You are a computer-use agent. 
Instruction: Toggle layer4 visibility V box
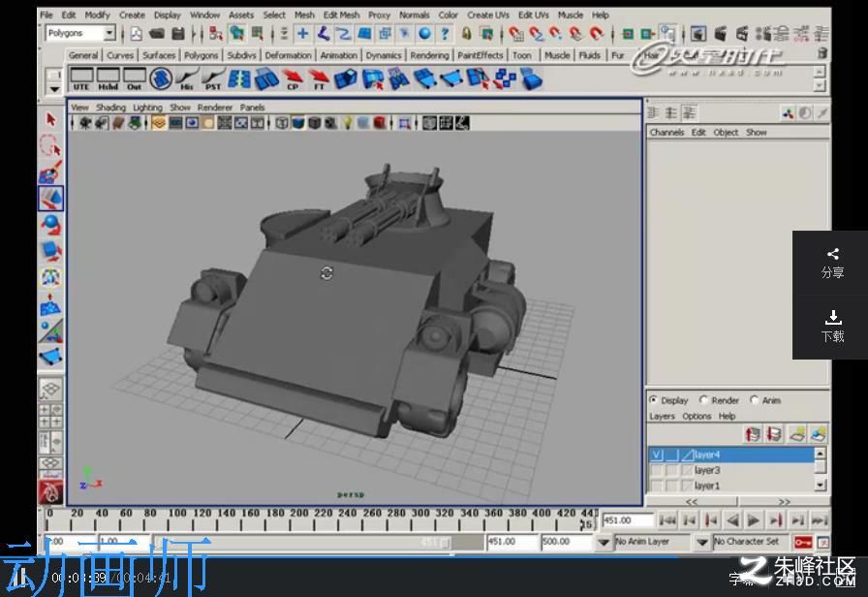click(x=657, y=455)
